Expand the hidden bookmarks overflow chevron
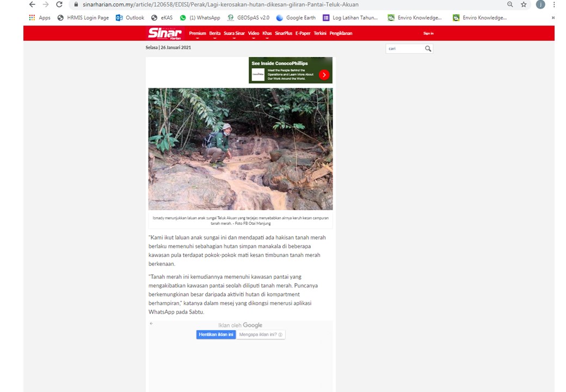The height and width of the screenshot is (392, 566). point(553,17)
